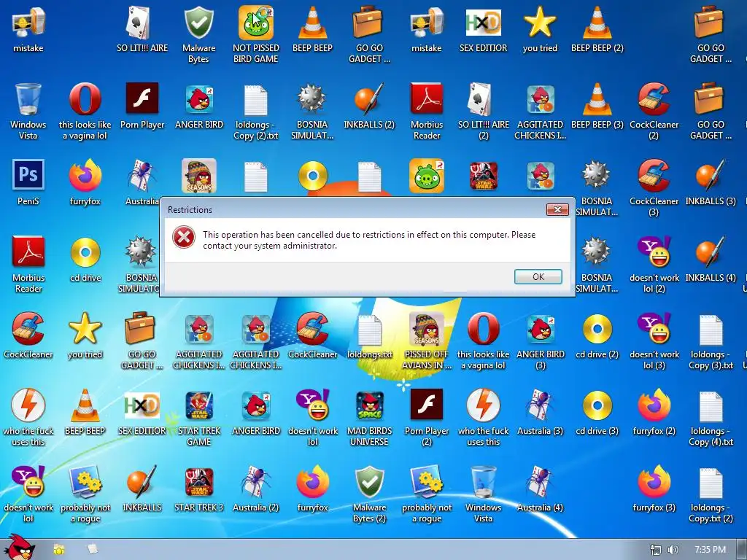
Task: Click the white notepad icon on the taskbar
Action: [x=93, y=550]
